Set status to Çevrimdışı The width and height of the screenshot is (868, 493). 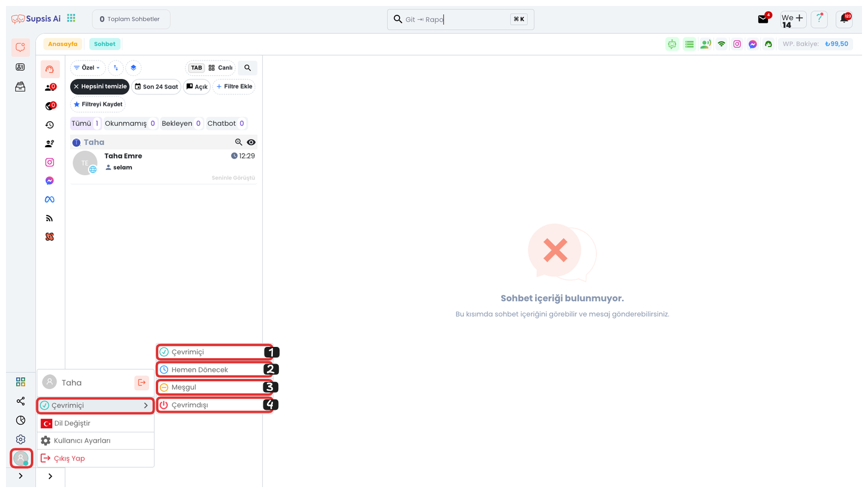point(214,405)
